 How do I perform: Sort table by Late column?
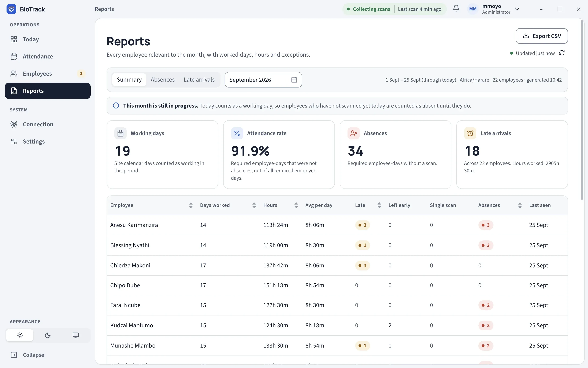point(379,205)
